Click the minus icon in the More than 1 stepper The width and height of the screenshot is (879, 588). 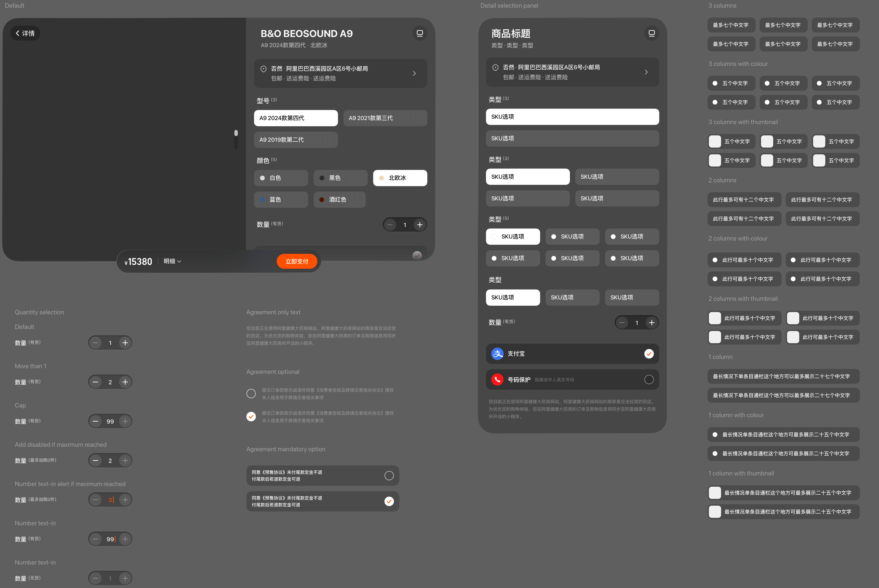click(96, 382)
